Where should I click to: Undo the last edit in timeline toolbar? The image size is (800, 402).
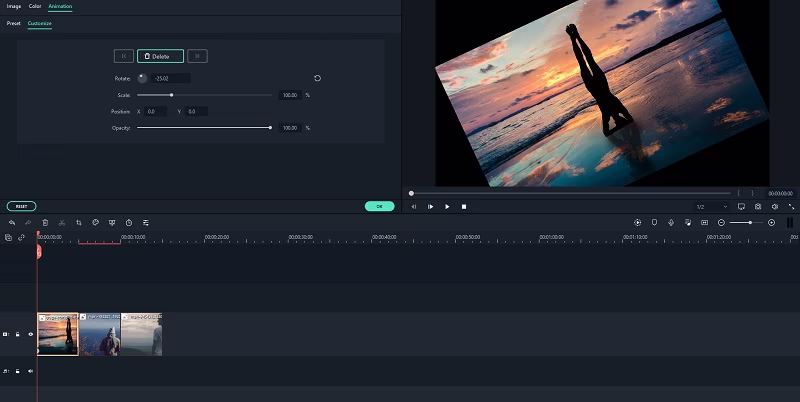click(x=12, y=222)
